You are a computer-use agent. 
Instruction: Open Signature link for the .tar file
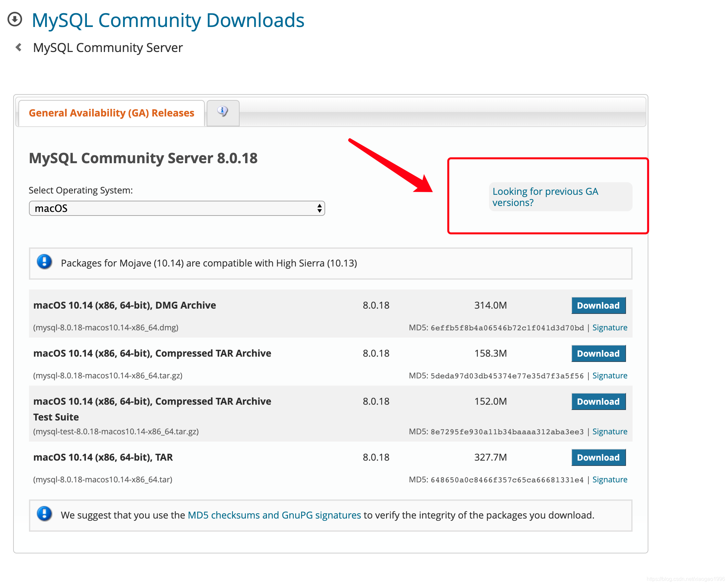click(610, 479)
